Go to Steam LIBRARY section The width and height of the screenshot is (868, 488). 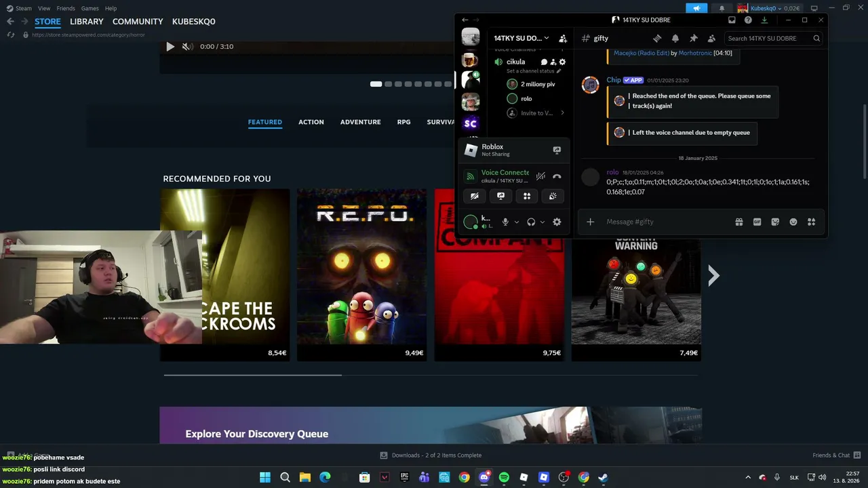pos(87,22)
